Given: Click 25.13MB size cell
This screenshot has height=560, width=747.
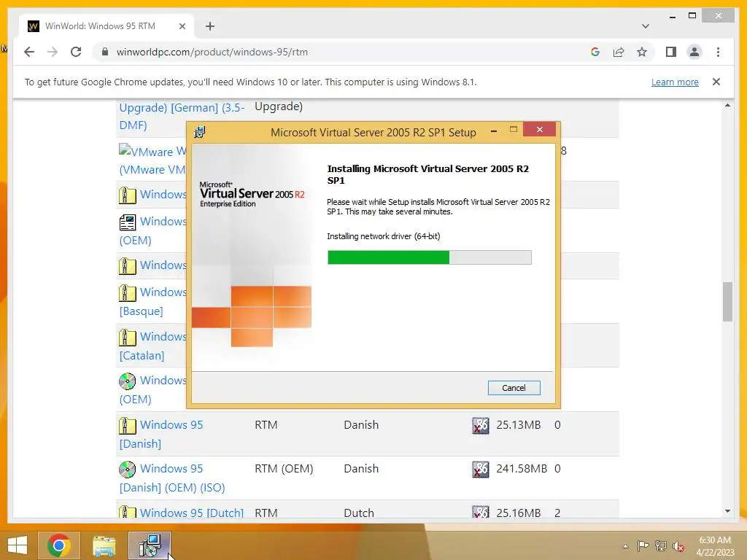Looking at the screenshot, I should [519, 425].
